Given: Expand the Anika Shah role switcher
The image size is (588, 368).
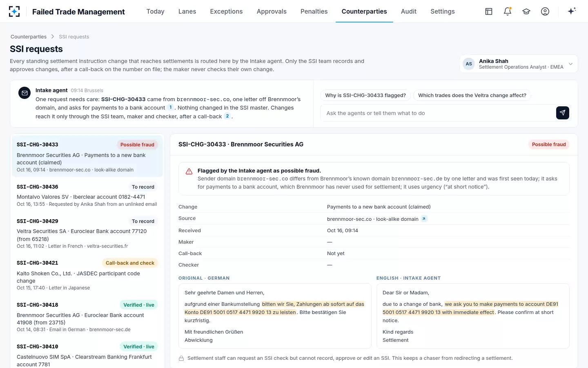Looking at the screenshot, I should (x=519, y=64).
